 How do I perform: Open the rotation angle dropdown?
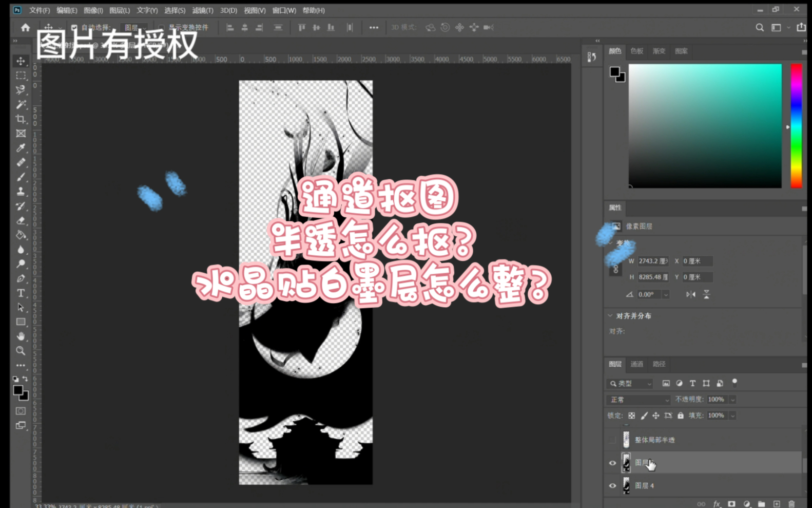click(666, 294)
